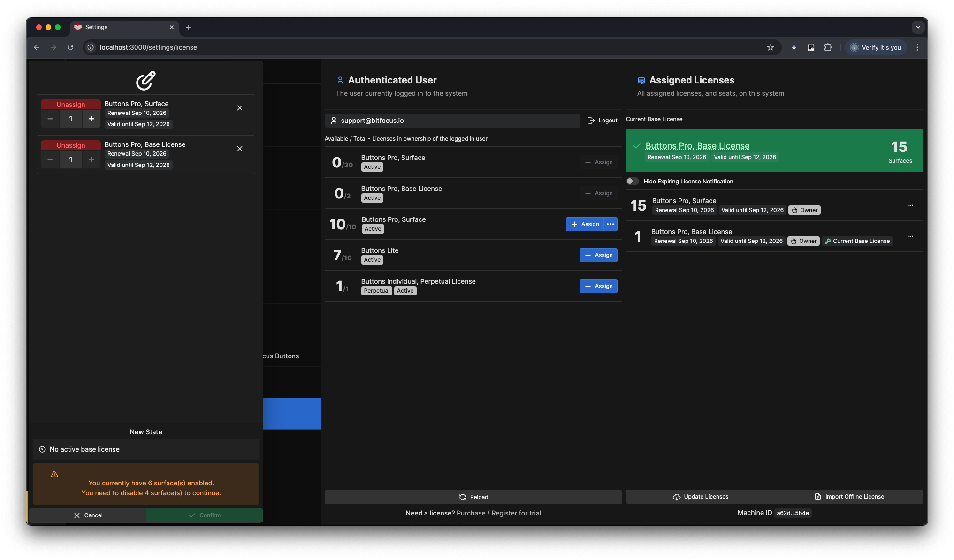This screenshot has height=560, width=954.
Task: Click the address bar URL localhost:3000/settings/license
Action: click(148, 47)
